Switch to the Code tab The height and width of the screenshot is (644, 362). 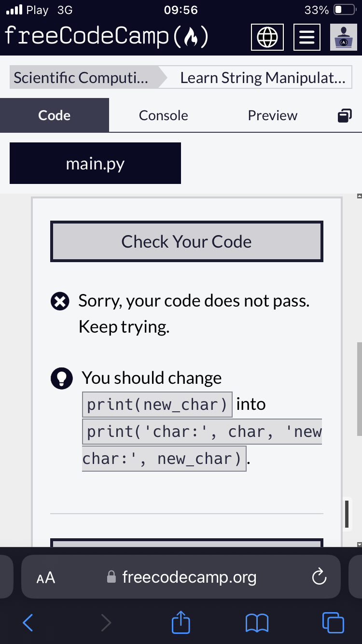55,115
